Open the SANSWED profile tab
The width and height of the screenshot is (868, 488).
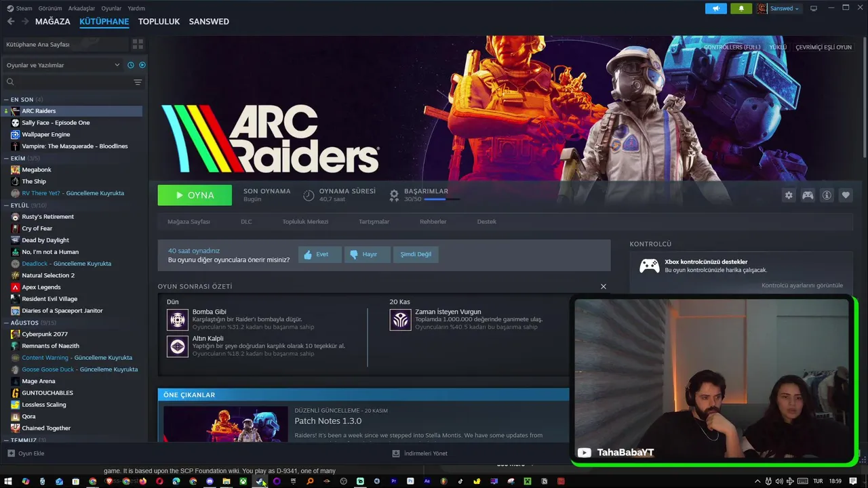point(209,22)
